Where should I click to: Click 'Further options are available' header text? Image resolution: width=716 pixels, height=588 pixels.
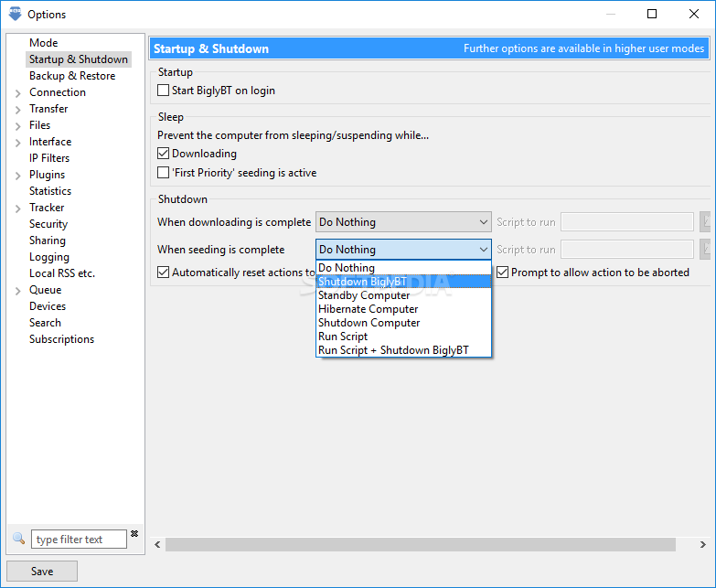pos(583,48)
